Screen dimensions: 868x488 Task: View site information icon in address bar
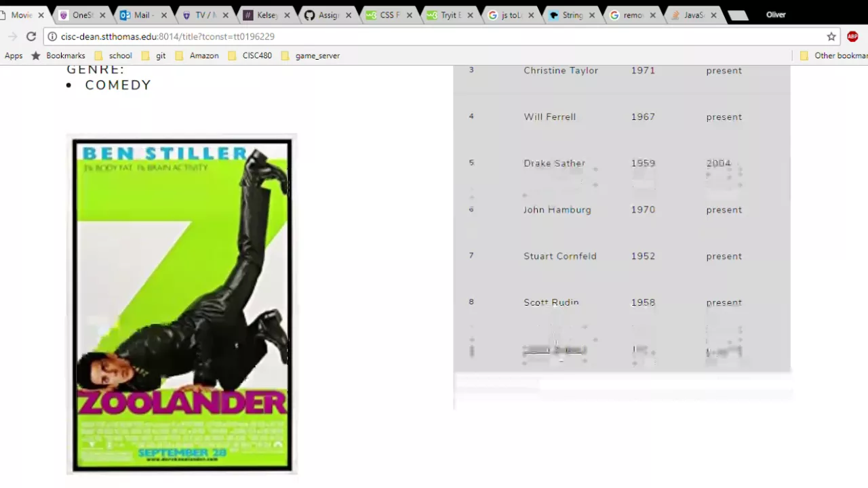(52, 37)
